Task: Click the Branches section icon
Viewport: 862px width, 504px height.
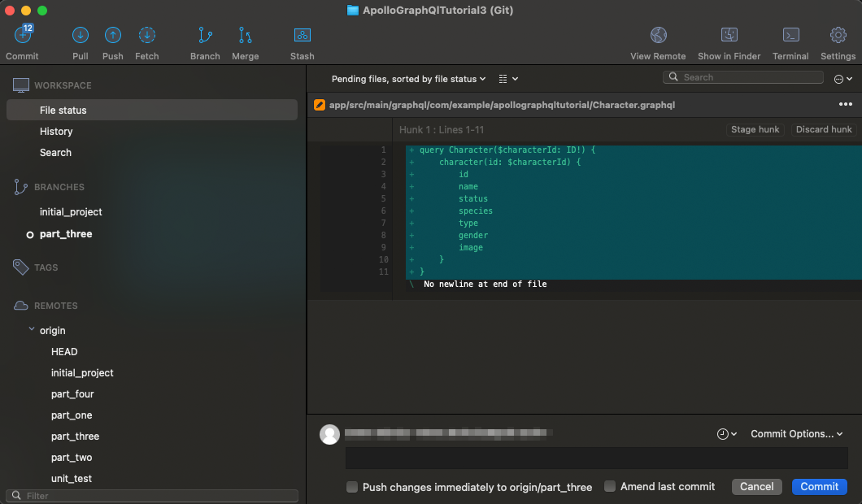Action: tap(20, 187)
